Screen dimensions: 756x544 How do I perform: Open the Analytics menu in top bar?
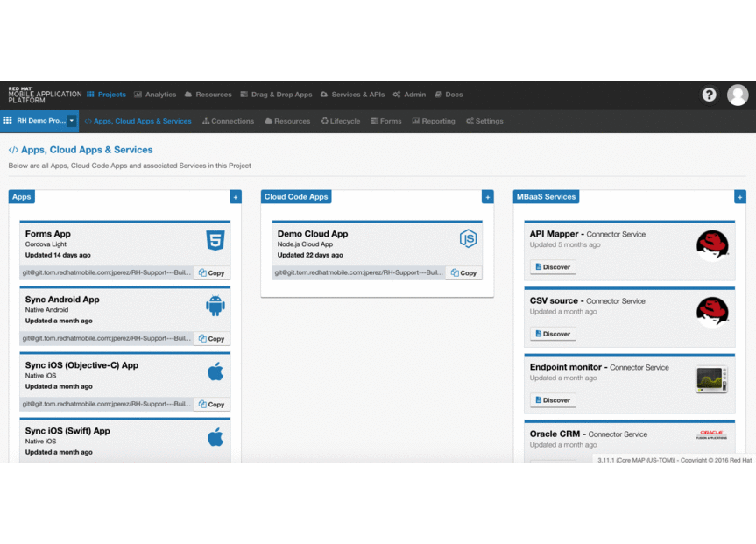click(x=155, y=95)
